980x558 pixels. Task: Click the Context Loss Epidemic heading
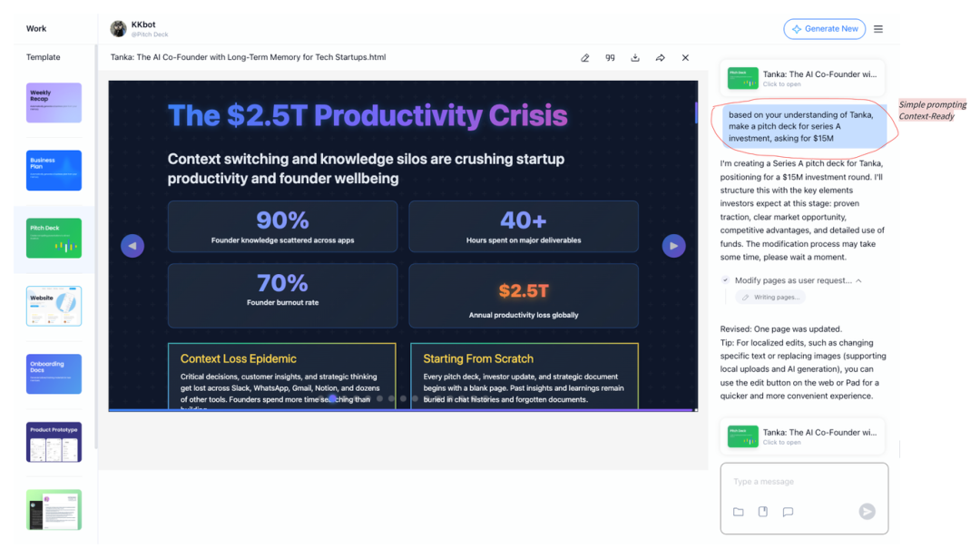point(238,358)
